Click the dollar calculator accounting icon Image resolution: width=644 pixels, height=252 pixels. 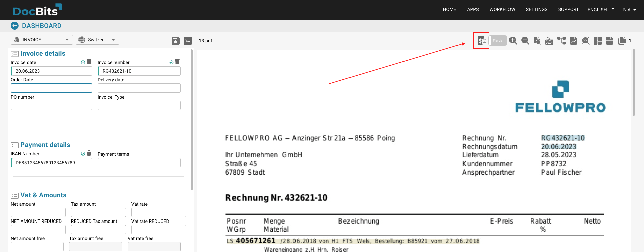coord(482,41)
